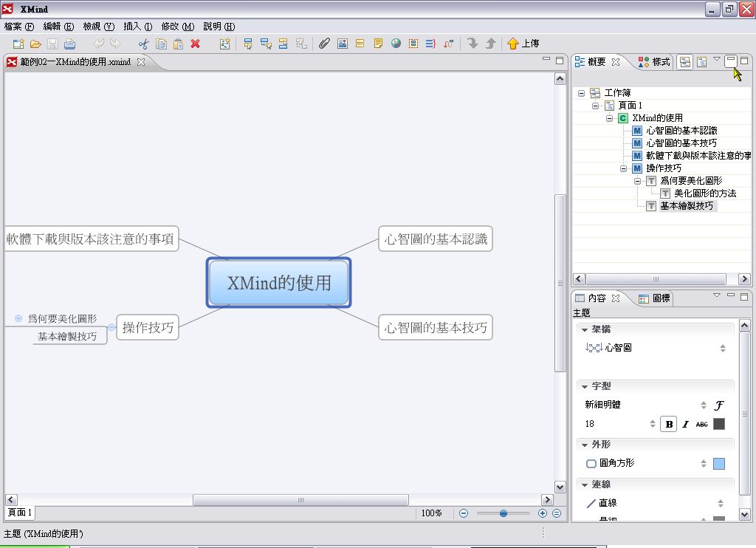The height and width of the screenshot is (548, 756).
Task: Collapse the 字型 section
Action: click(x=585, y=386)
